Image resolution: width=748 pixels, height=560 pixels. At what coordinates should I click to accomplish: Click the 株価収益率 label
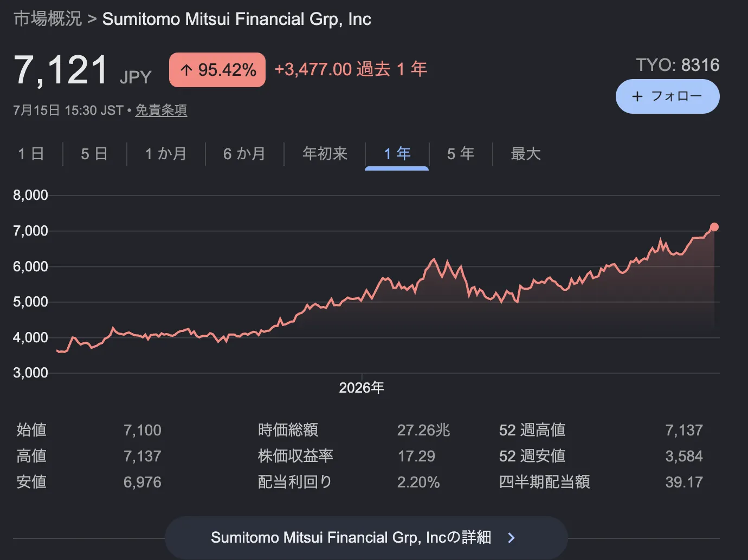(x=296, y=456)
